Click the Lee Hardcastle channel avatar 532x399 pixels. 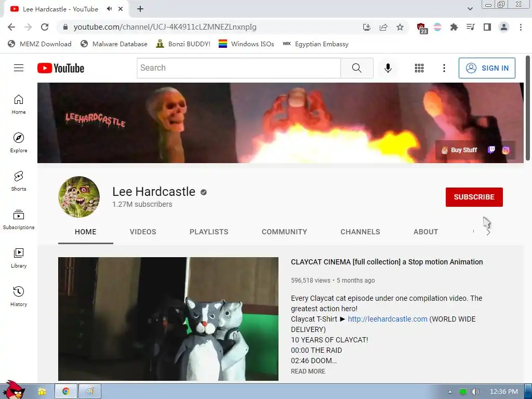(x=79, y=197)
